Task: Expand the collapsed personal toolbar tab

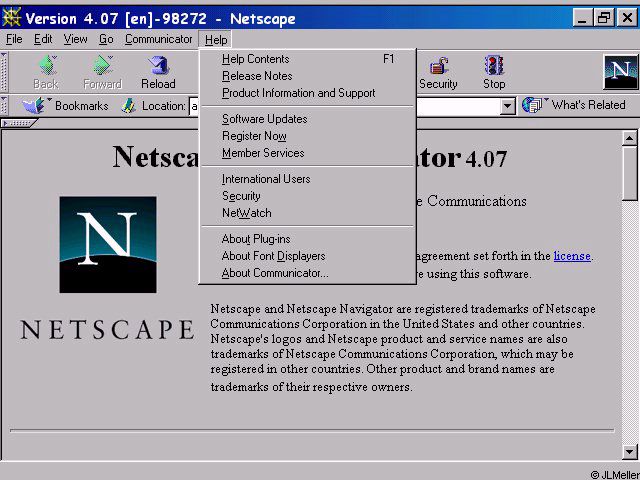Action: pos(18,123)
